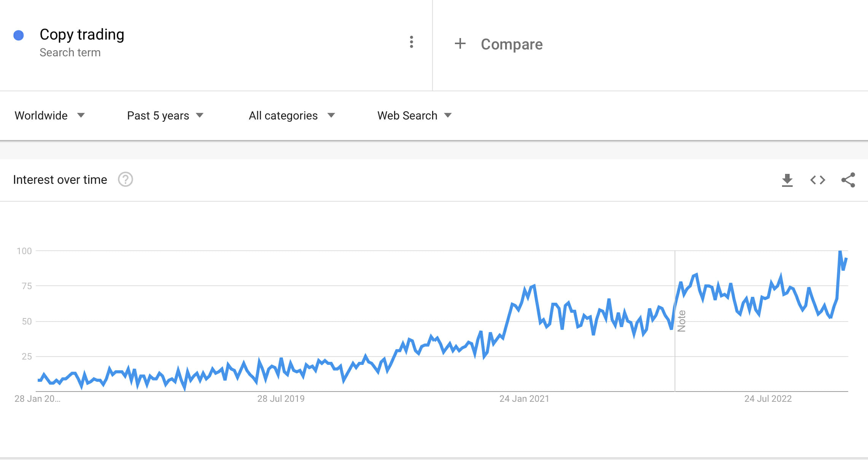Click the 28 Jul 2019 axis label
This screenshot has height=460, width=868.
coord(281,399)
